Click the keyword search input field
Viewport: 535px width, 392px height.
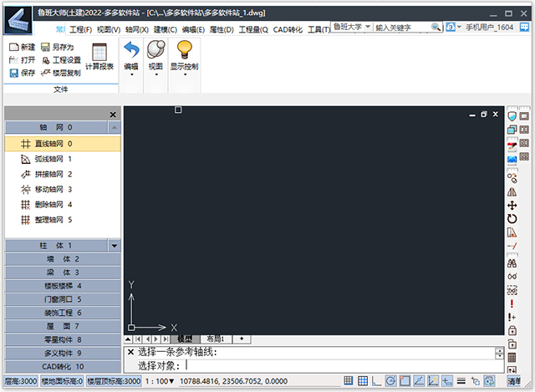click(402, 28)
